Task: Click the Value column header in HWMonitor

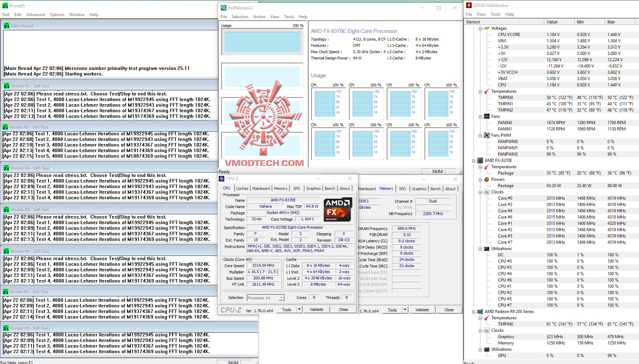Action: click(559, 22)
